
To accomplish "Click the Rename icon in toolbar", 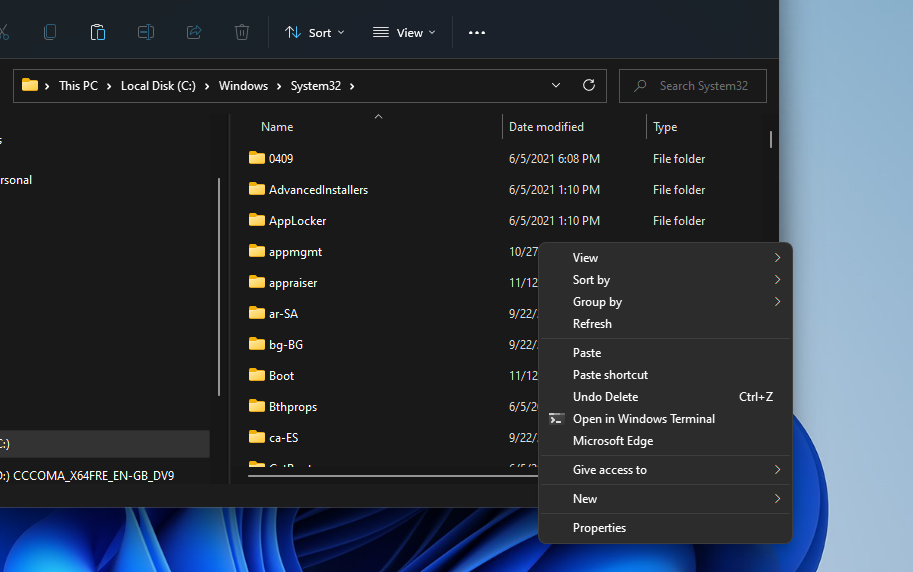I will click(x=146, y=32).
